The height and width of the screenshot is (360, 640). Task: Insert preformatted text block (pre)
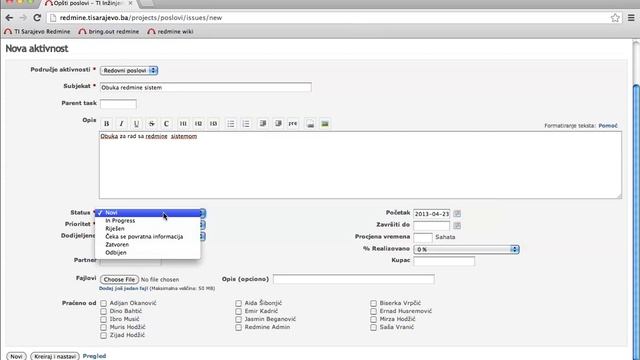tap(293, 123)
